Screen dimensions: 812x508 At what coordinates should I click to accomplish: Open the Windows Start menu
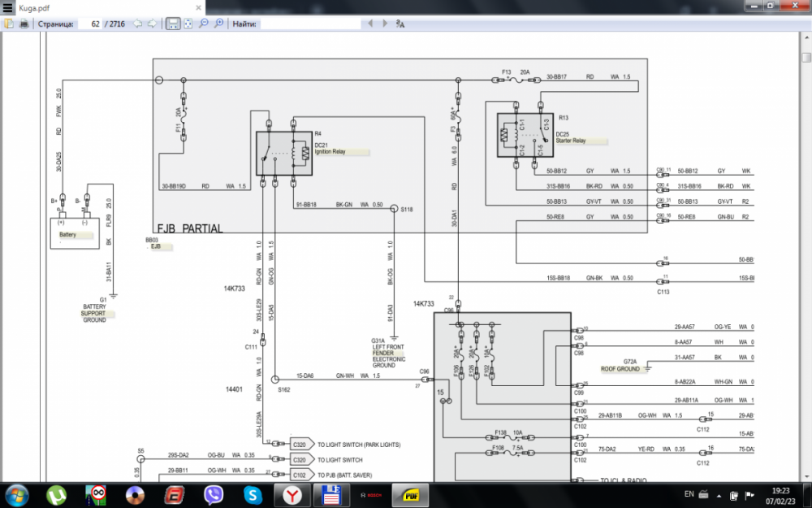17,495
